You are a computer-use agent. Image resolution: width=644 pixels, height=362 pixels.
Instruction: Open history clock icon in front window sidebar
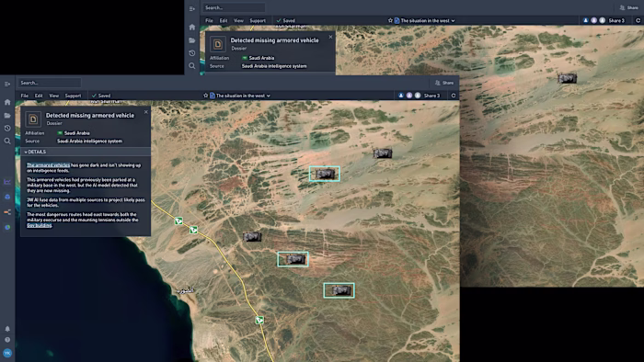[x=7, y=128]
